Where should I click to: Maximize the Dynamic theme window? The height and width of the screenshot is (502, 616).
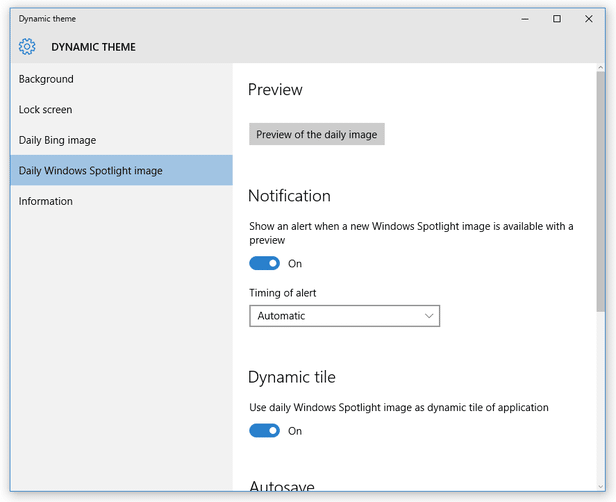[x=557, y=19]
